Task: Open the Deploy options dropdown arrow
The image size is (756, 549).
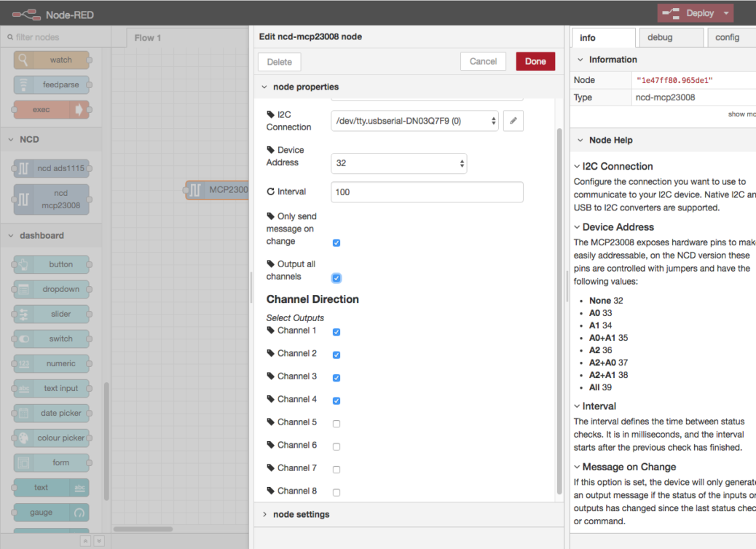Action: point(726,12)
